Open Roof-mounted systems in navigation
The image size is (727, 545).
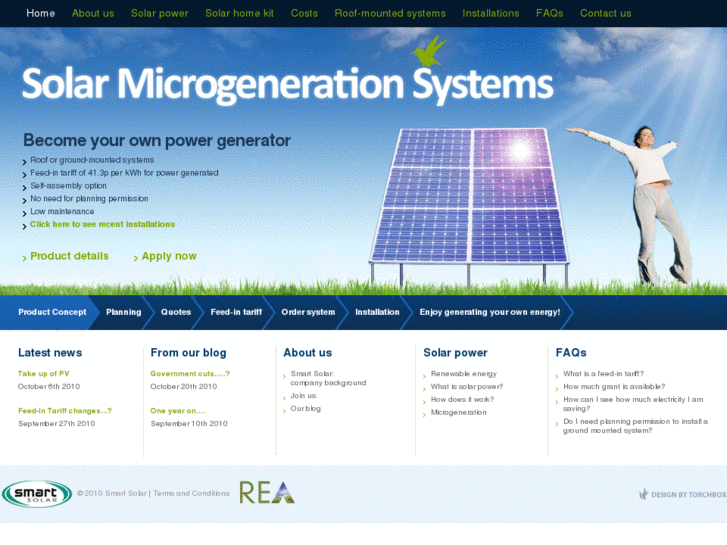coord(390,13)
